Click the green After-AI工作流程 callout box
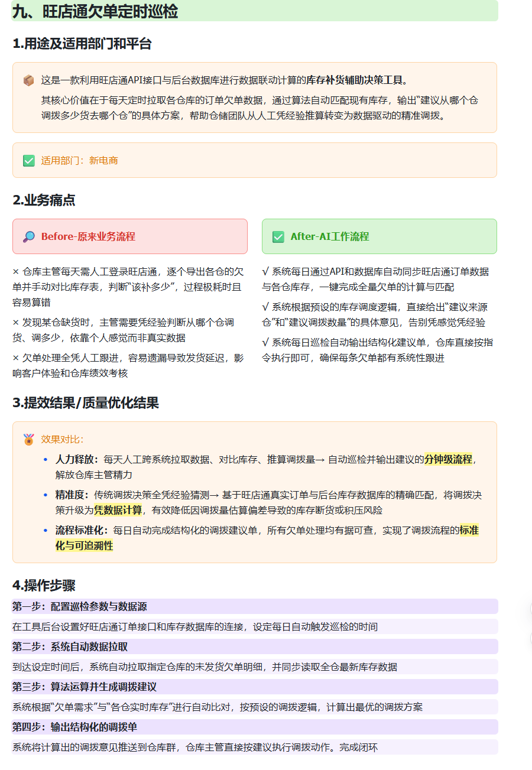The width and height of the screenshot is (532, 770). click(x=379, y=236)
